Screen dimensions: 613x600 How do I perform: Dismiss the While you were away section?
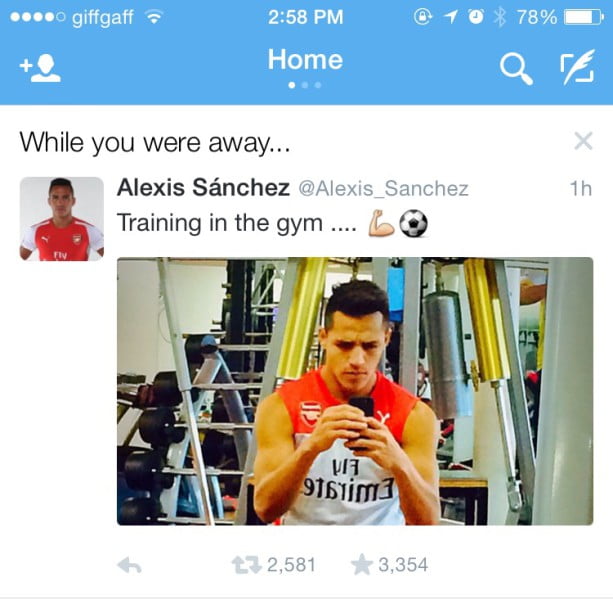(583, 141)
